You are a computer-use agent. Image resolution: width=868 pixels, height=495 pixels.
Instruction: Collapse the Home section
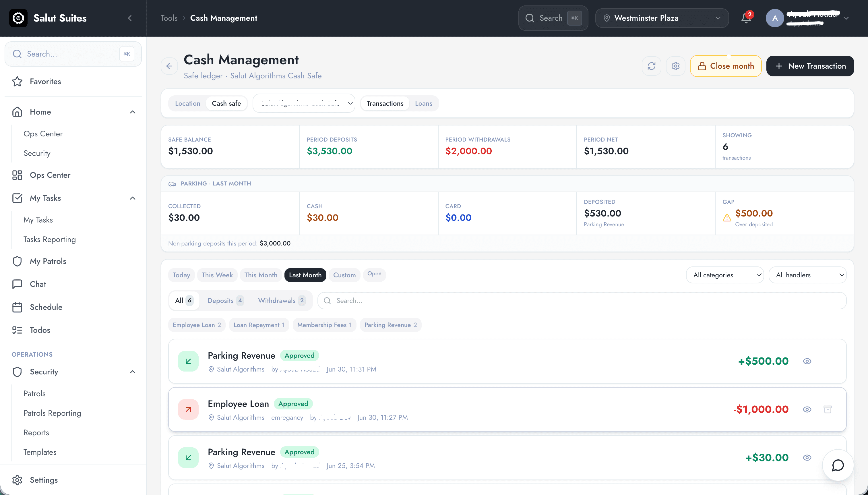click(133, 112)
